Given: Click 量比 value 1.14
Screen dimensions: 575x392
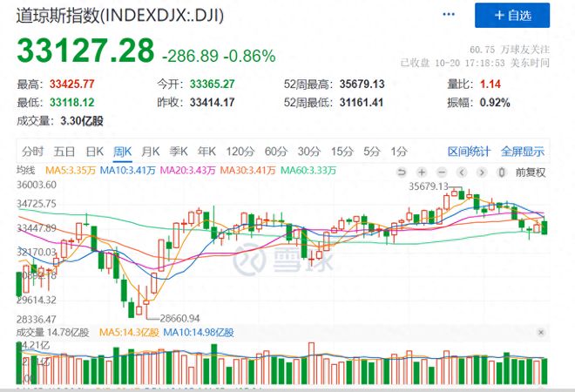Looking at the screenshot, I should pos(490,84).
